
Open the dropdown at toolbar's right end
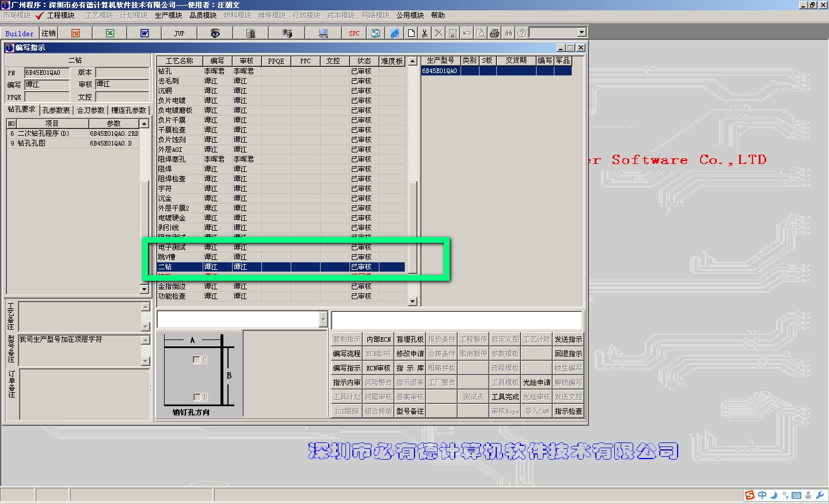[x=581, y=33]
